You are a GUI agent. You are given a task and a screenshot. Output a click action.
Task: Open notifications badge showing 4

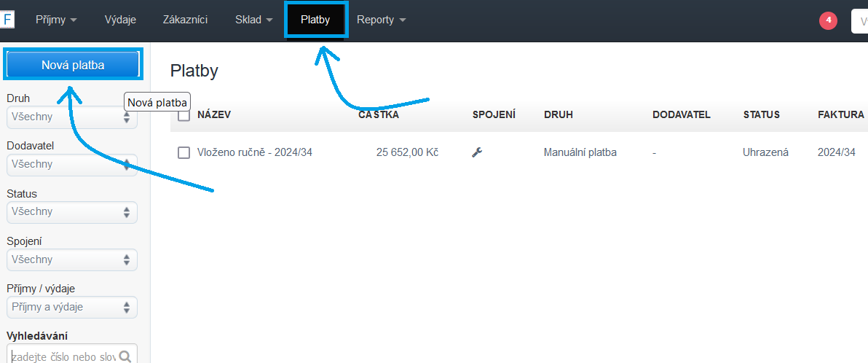(x=828, y=20)
